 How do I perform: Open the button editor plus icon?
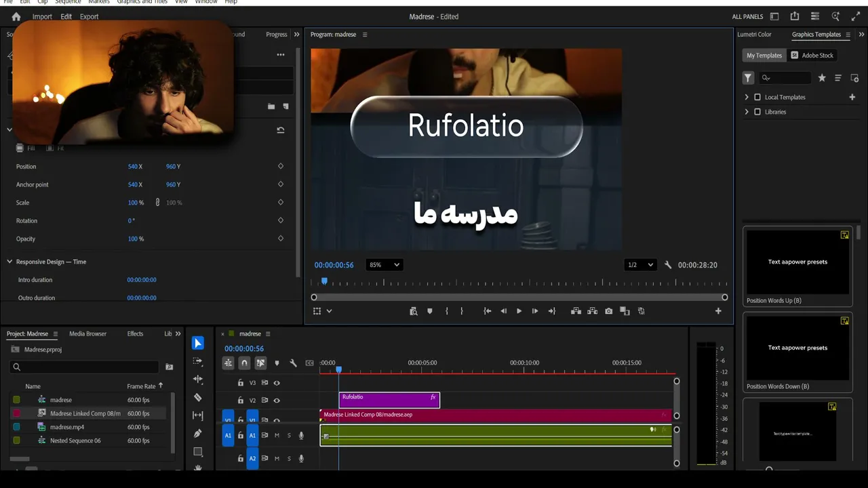(718, 311)
